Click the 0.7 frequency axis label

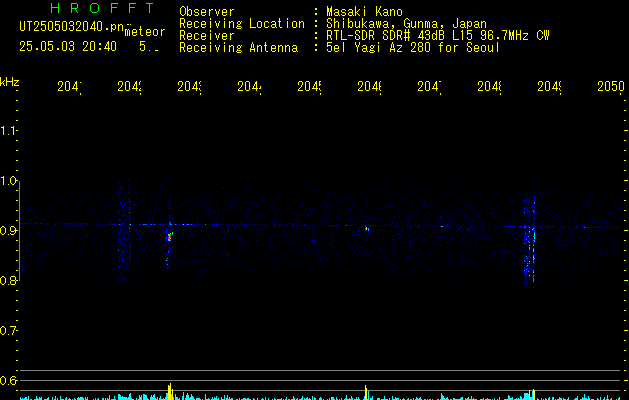pyautogui.click(x=8, y=331)
